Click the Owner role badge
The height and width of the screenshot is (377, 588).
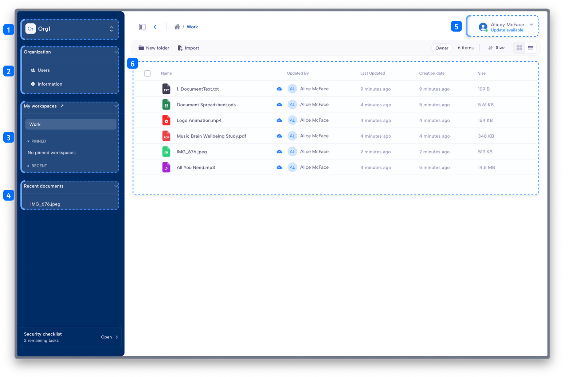442,48
